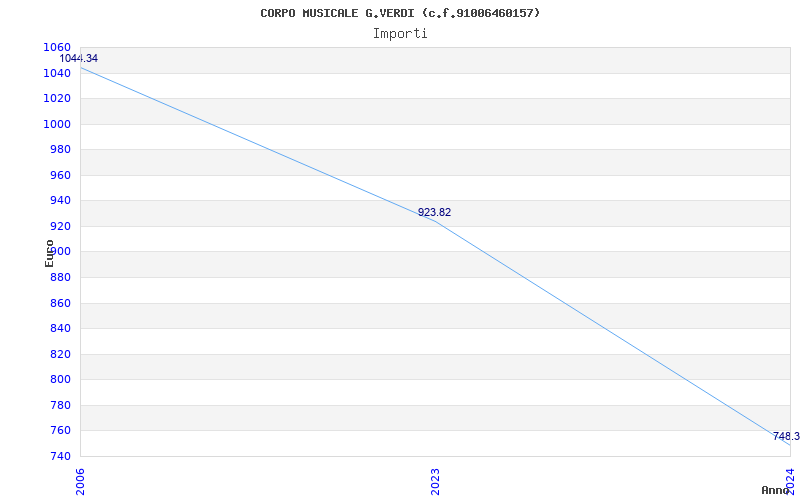Click the 760 y-axis tick label

60,431
